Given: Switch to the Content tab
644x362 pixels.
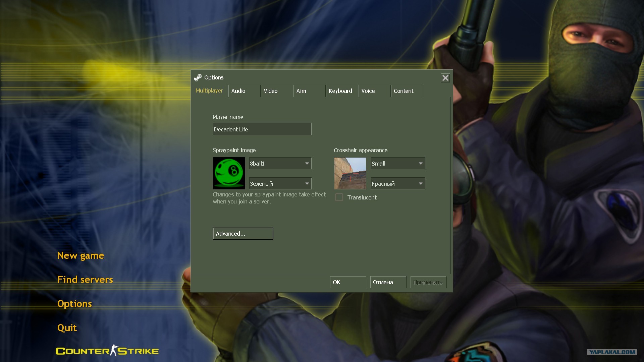Looking at the screenshot, I should [x=407, y=91].
